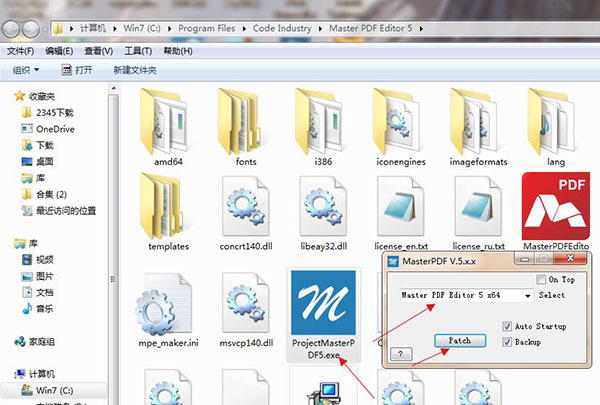Click the navigation pane scroll up arrow
Screen dimensions: 600x405
114,88
